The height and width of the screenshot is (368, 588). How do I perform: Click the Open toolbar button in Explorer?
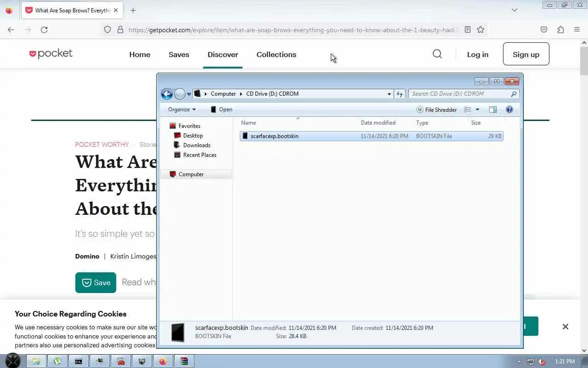pos(221,109)
